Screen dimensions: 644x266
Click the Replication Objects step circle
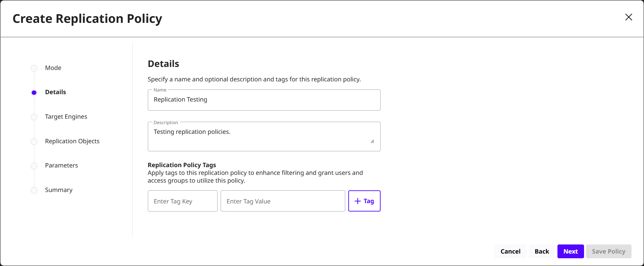[x=34, y=142]
